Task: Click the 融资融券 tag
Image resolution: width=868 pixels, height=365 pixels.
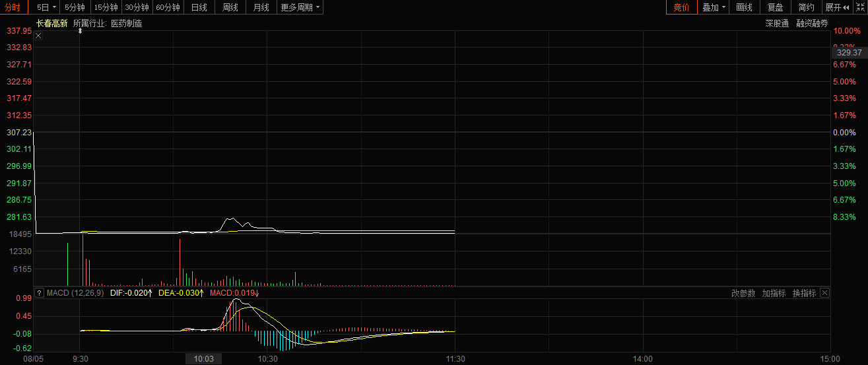Action: (x=812, y=23)
